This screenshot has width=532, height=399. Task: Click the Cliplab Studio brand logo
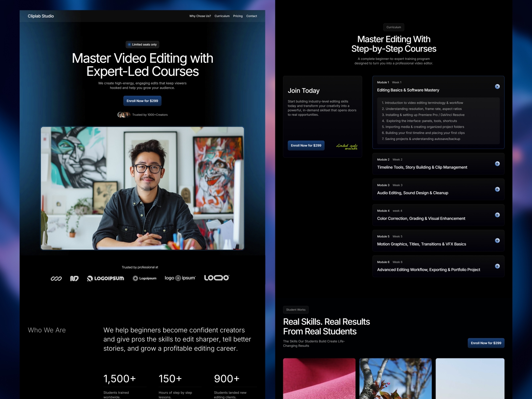(x=41, y=16)
